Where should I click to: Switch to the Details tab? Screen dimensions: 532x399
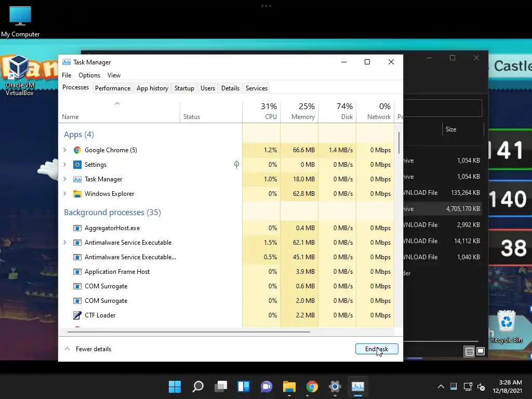230,88
